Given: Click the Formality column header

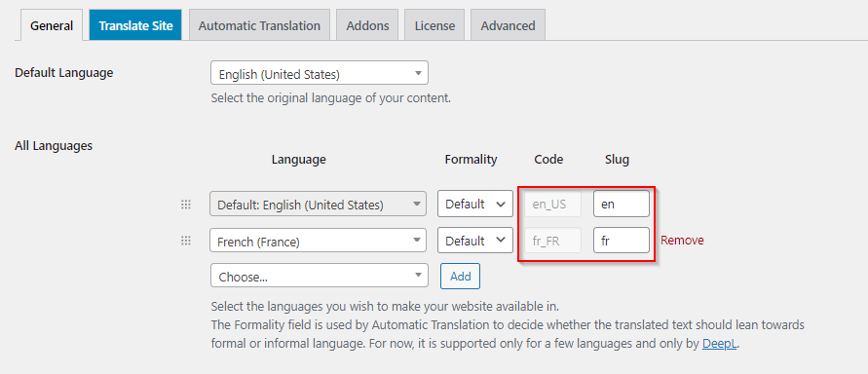Looking at the screenshot, I should [471, 160].
